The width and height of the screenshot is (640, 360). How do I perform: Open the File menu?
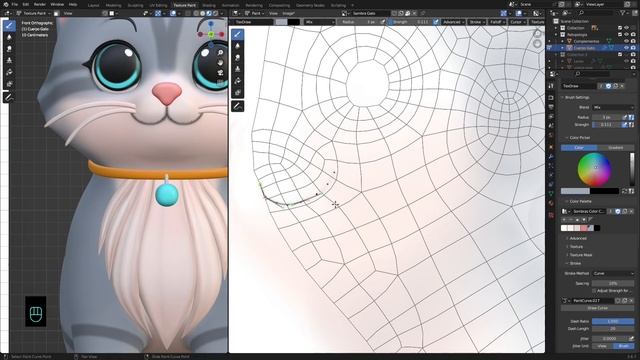(x=15, y=4)
